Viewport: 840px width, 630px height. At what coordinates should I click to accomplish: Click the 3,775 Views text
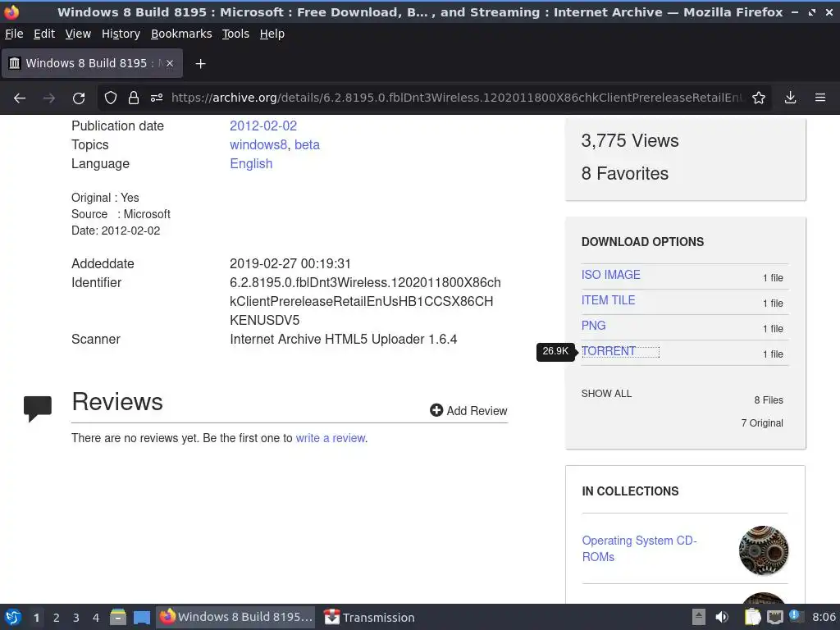[x=630, y=140]
